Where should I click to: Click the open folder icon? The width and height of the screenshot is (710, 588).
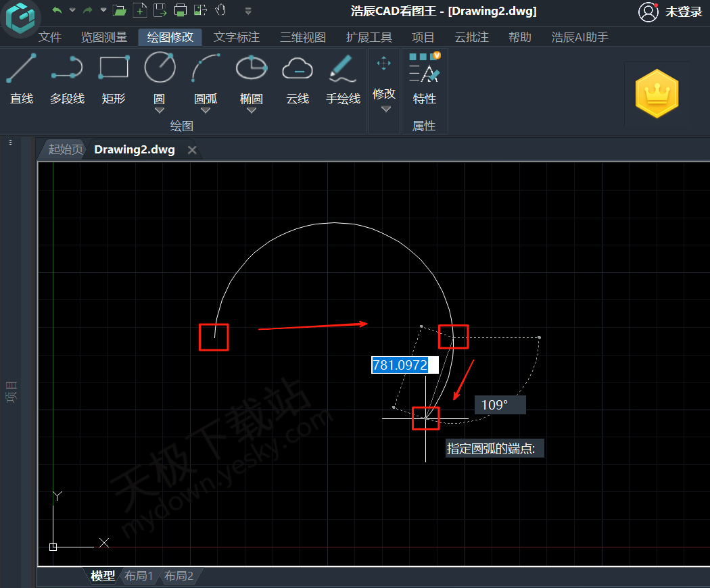[x=120, y=10]
